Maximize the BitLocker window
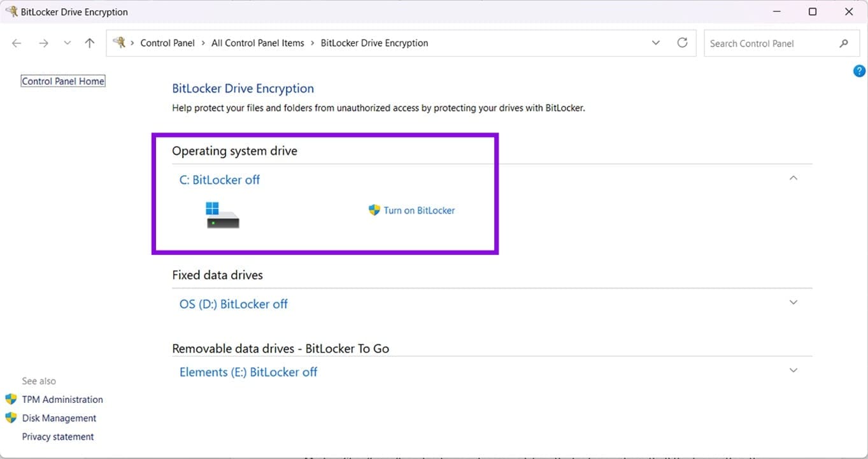868x459 pixels. click(x=813, y=11)
